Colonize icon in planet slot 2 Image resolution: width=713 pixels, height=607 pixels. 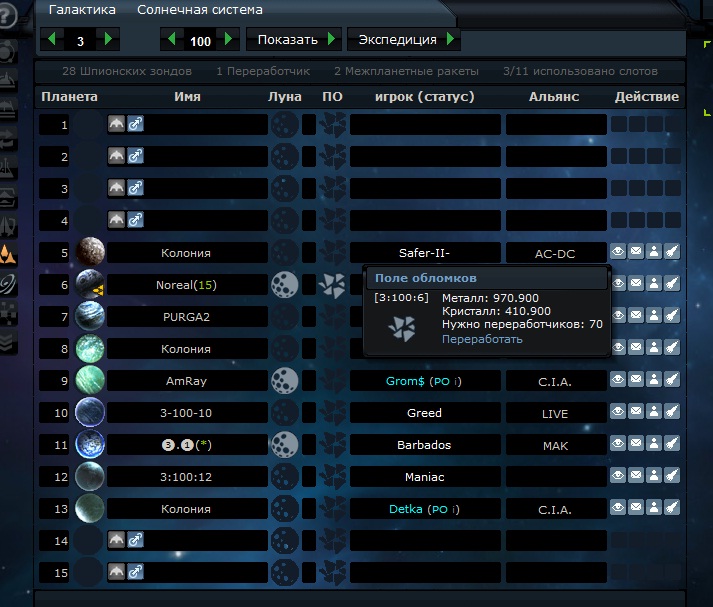(116, 156)
